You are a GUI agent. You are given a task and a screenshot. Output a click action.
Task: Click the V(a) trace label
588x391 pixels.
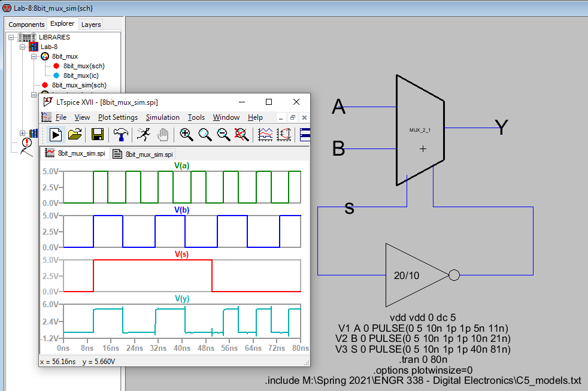[182, 165]
